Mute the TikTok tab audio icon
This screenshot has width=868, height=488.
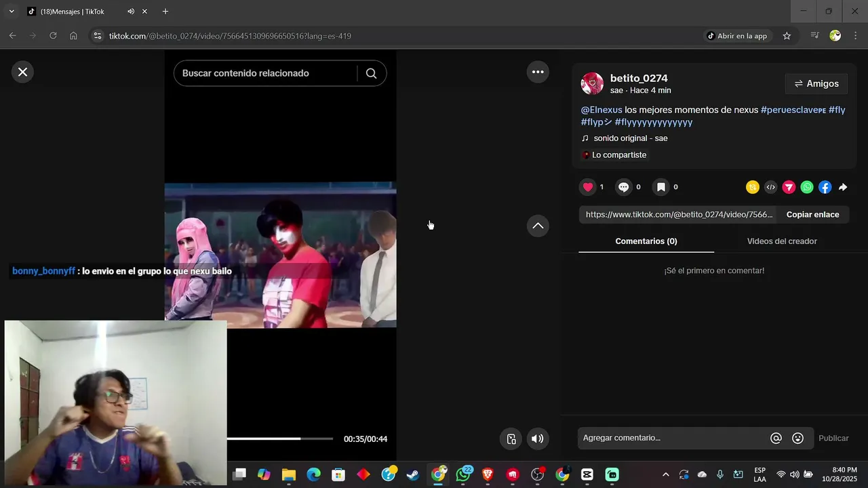pyautogui.click(x=131, y=12)
